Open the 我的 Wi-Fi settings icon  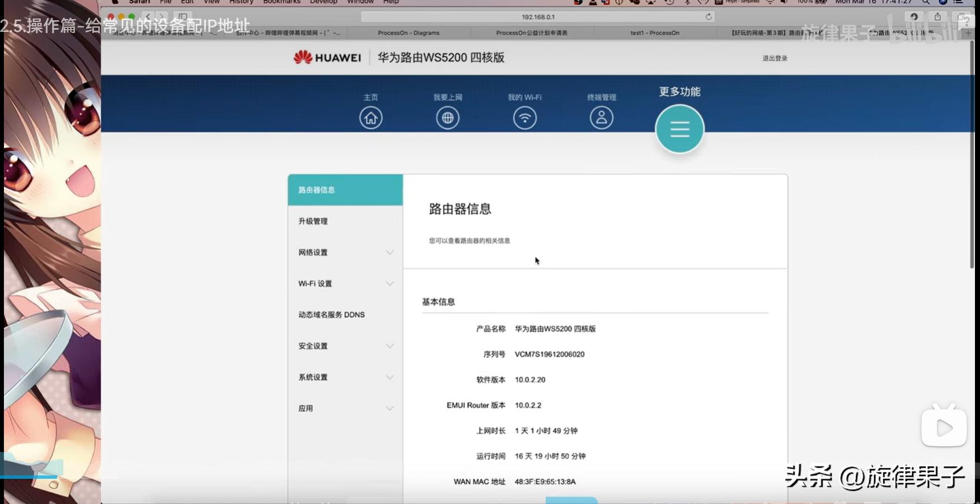[x=524, y=117]
